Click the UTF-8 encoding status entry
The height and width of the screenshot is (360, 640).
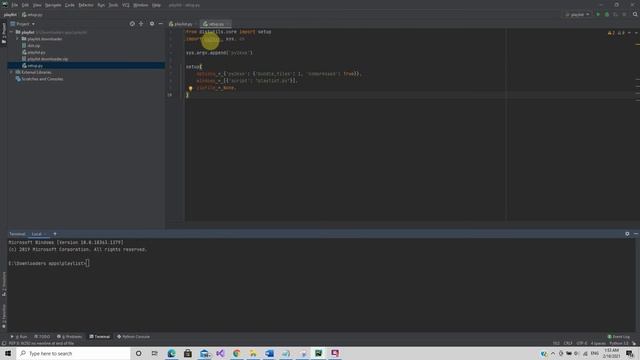(x=582, y=343)
